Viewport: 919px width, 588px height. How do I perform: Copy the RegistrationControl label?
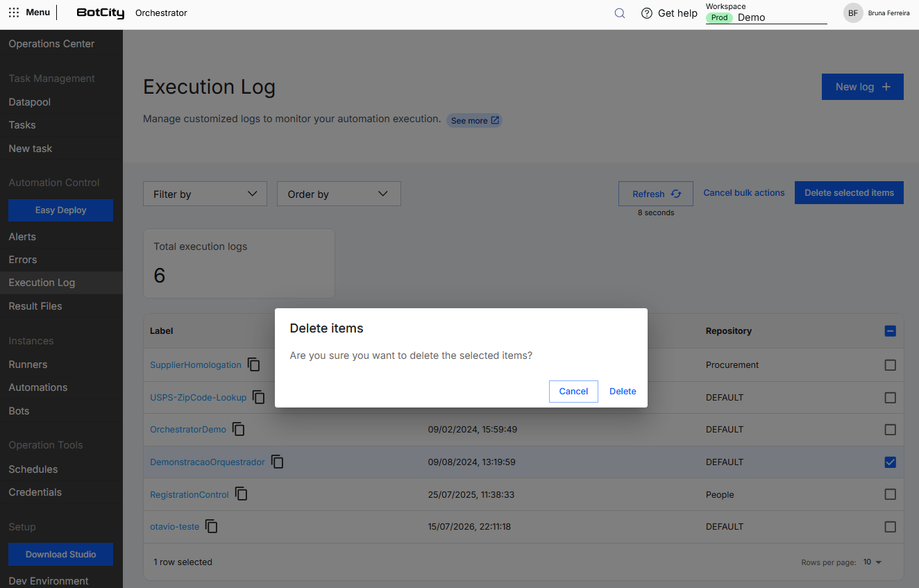coord(242,494)
